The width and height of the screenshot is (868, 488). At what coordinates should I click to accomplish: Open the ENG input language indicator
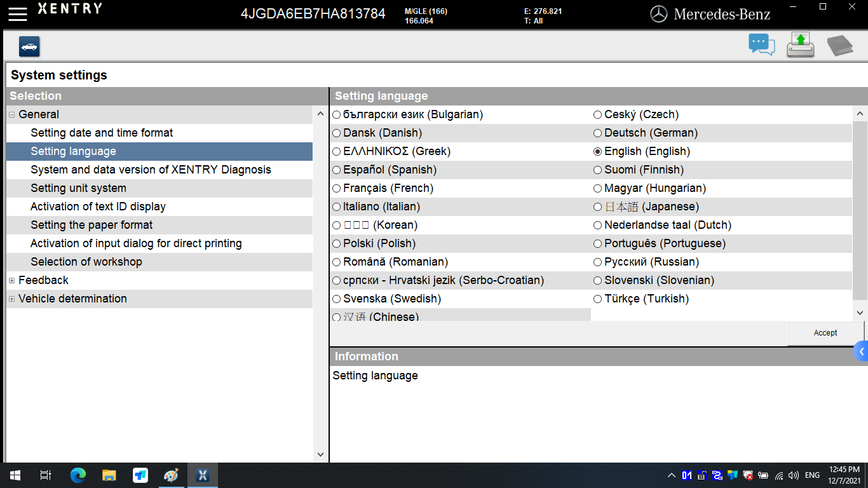pyautogui.click(x=812, y=475)
